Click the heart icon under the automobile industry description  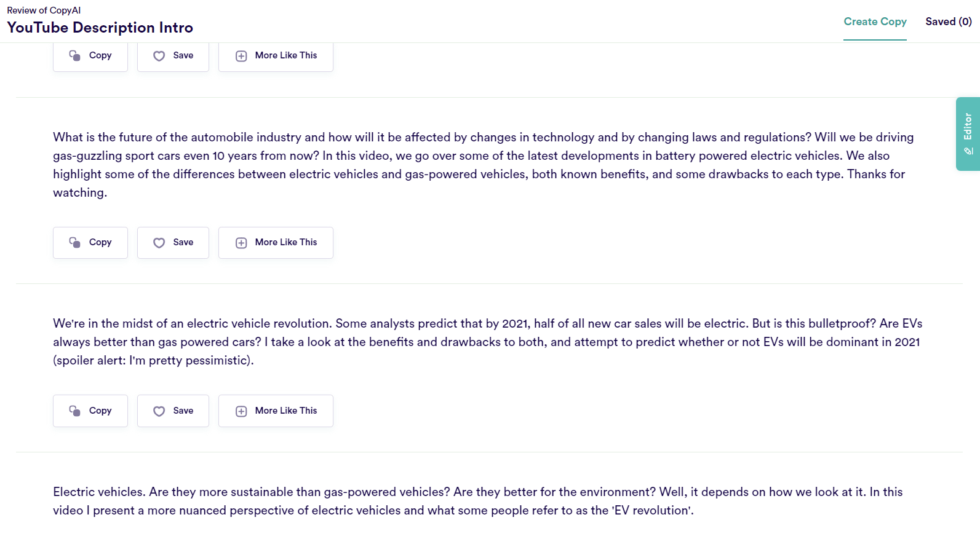[159, 243]
